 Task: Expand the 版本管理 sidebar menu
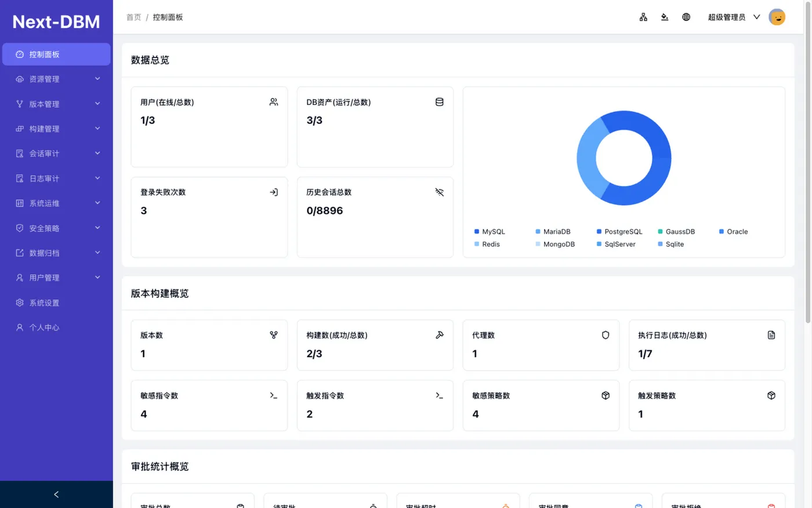[56, 104]
